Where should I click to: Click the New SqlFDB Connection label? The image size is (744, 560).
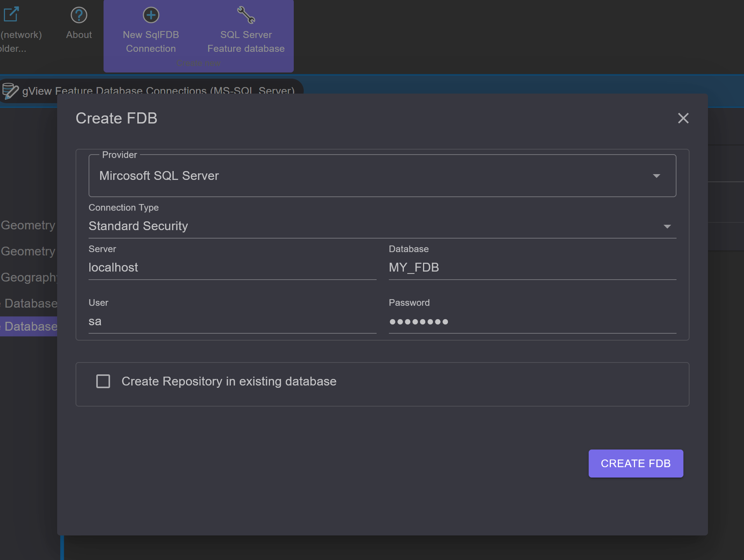tap(151, 41)
